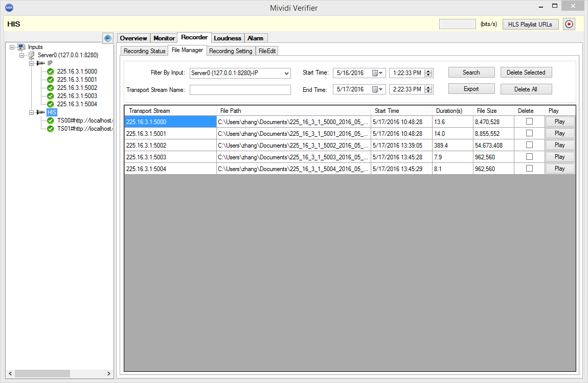Click the green status icon for TS00 stream
The width and height of the screenshot is (588, 383).
coord(51,121)
